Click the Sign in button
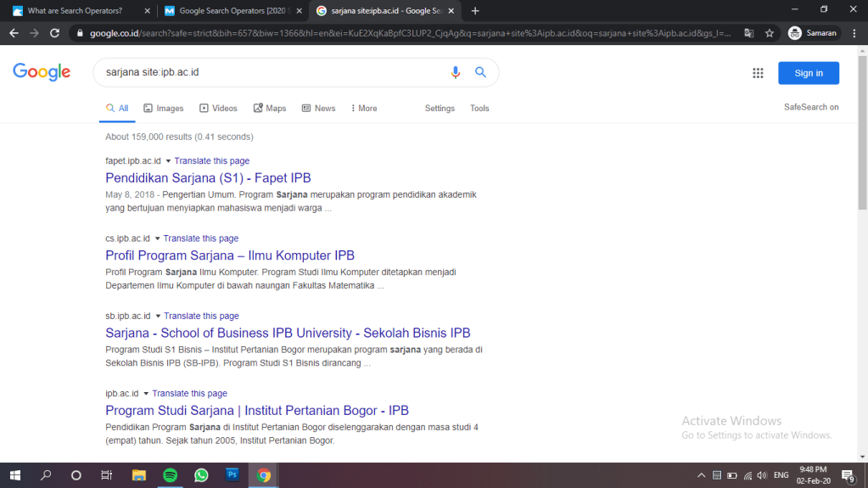868x488 pixels. click(808, 73)
